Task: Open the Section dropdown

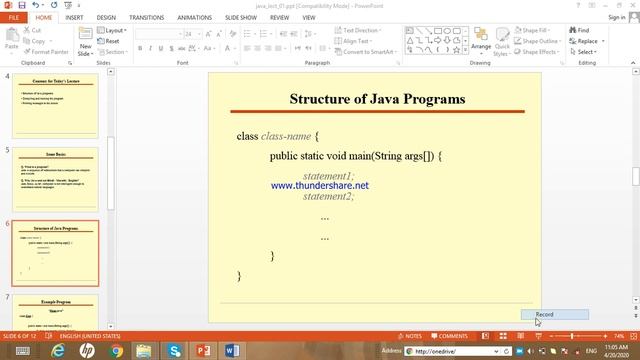Action: click(x=113, y=52)
